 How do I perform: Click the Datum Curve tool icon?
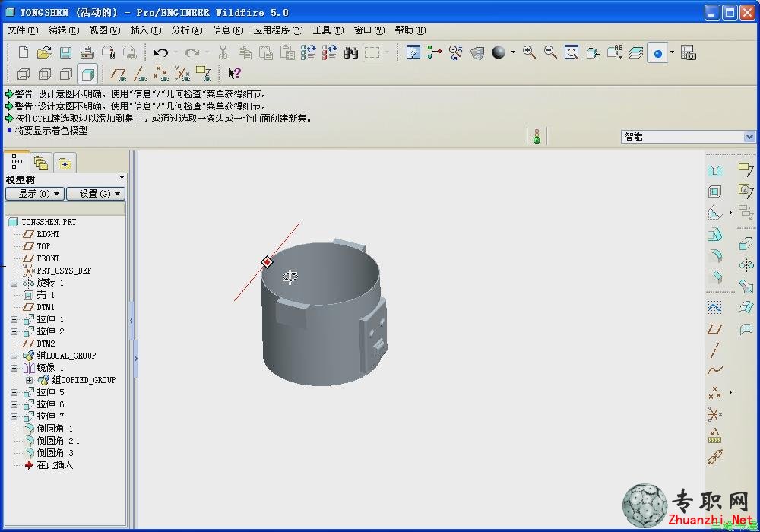(x=715, y=371)
